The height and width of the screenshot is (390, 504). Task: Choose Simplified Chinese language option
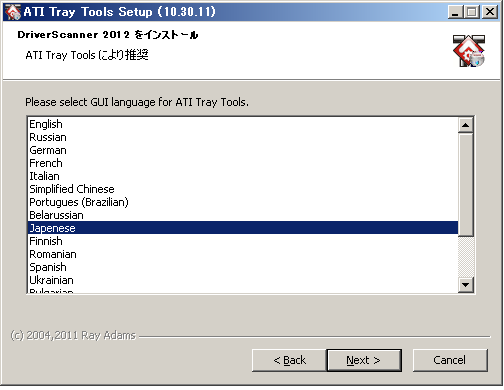click(243, 189)
